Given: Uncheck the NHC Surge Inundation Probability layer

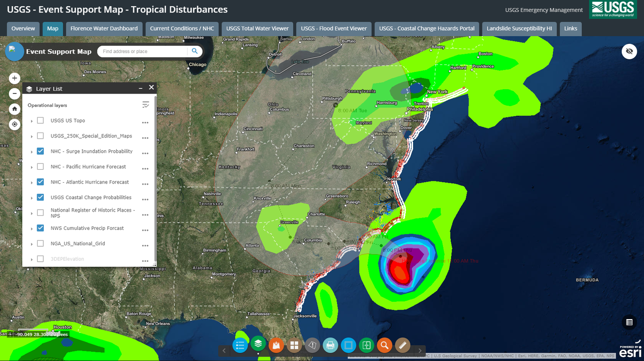Looking at the screenshot, I should coord(40,151).
